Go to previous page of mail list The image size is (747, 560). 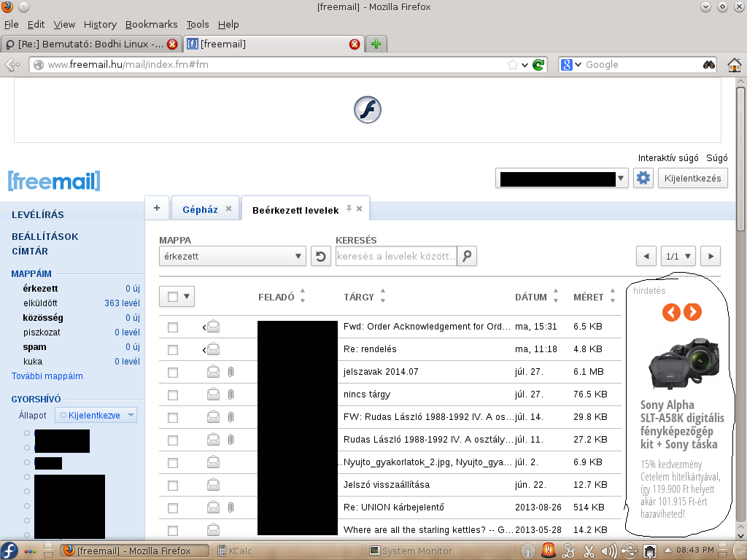(646, 256)
